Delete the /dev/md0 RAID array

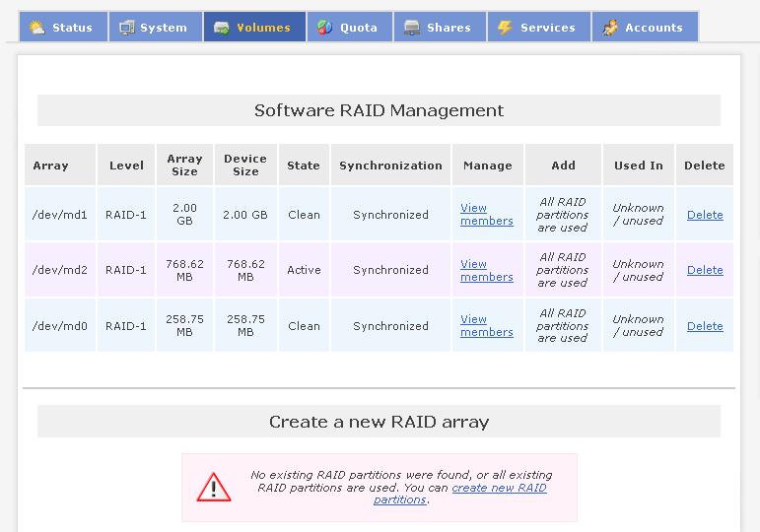tap(704, 326)
